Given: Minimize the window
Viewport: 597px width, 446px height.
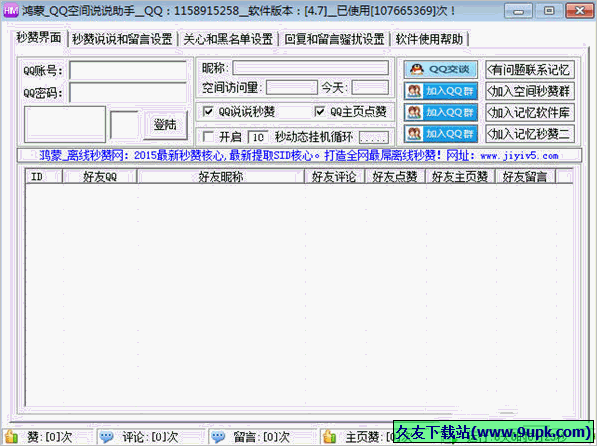Looking at the screenshot, I should coord(518,11).
